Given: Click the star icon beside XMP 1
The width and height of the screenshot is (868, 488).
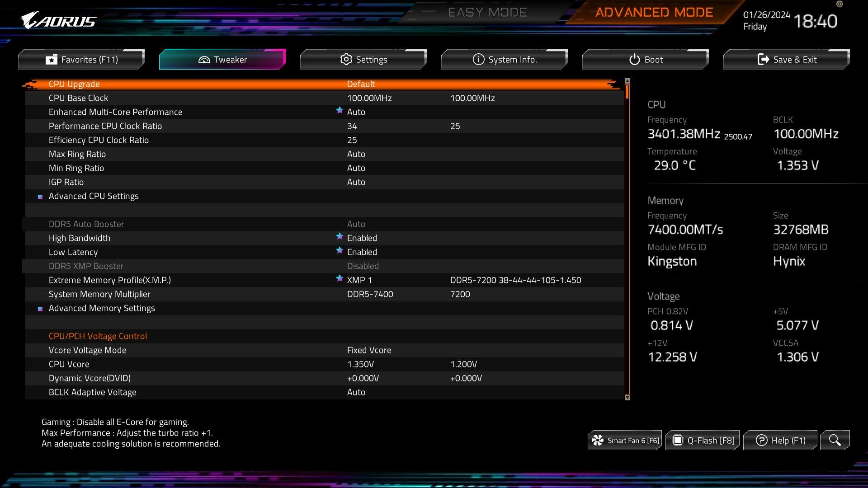Looking at the screenshot, I should (340, 278).
